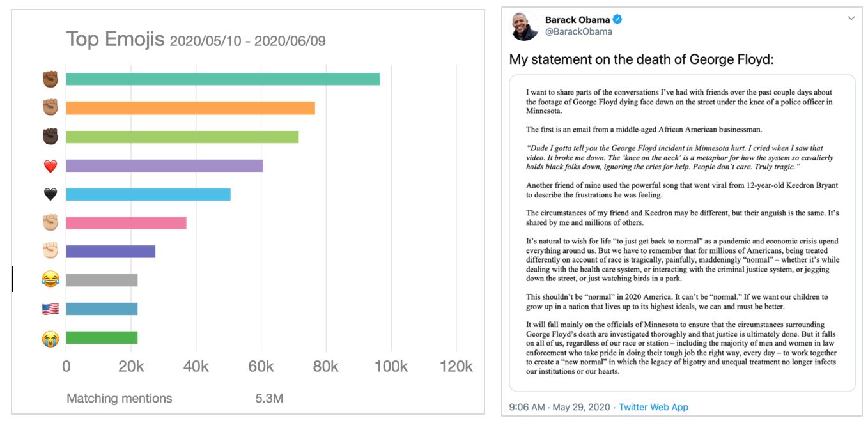Select the orange second bar in chart
The width and height of the screenshot is (868, 430).
coord(190,108)
